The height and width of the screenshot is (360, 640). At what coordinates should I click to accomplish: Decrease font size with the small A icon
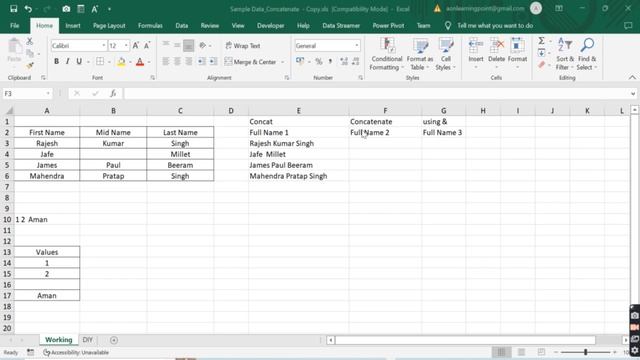[x=147, y=45]
